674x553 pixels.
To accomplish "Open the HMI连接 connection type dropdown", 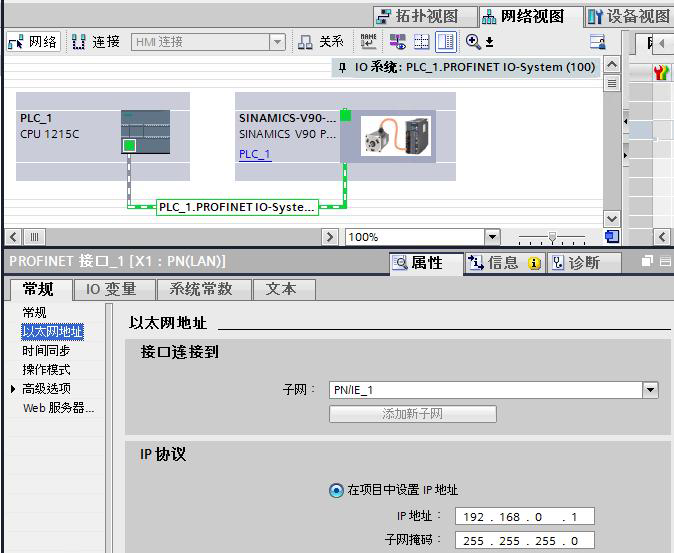I will 277,42.
